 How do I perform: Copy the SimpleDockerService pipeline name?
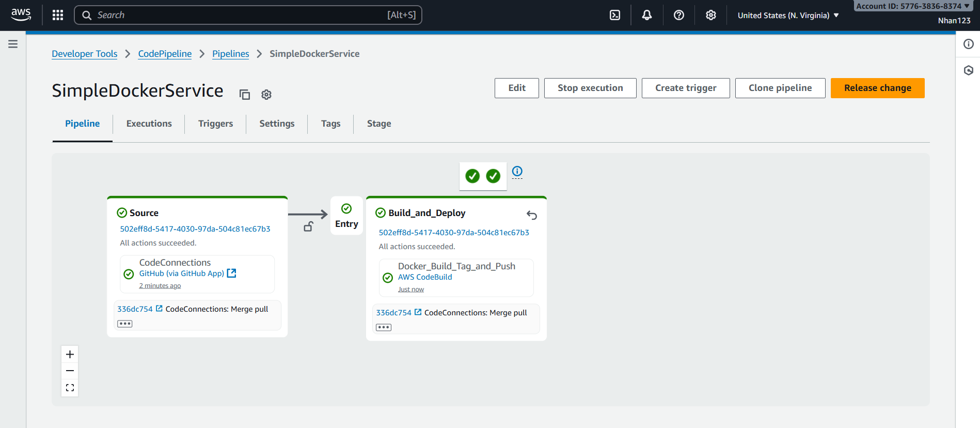[x=245, y=95]
